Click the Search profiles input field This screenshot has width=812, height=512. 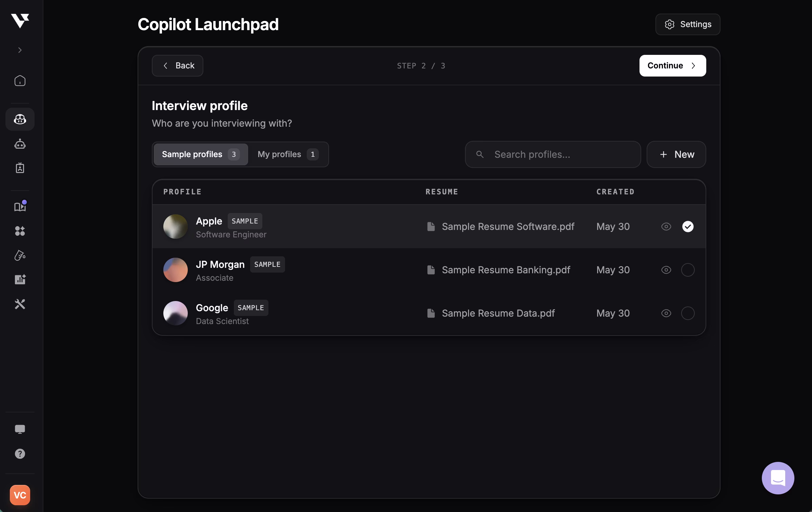click(552, 154)
